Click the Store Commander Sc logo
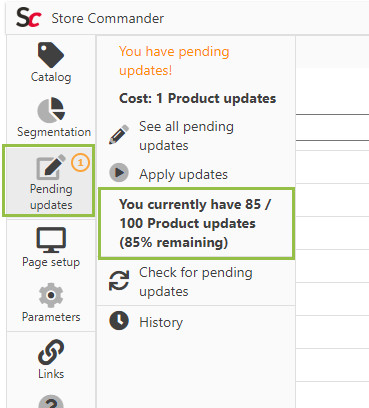This screenshot has width=369, height=408. pos(29,18)
